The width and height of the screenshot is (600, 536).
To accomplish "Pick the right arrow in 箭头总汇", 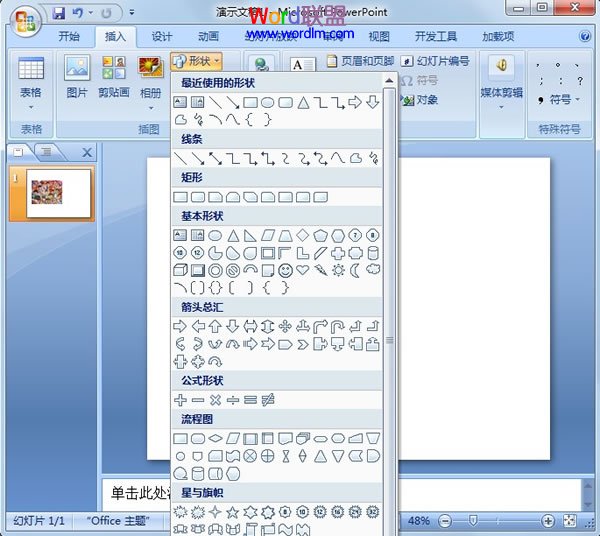I will click(x=180, y=326).
